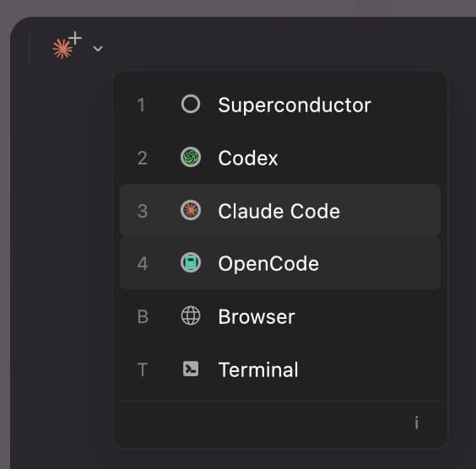Click the Terminal prompt icon
This screenshot has width=476, height=469.
coord(191,369)
